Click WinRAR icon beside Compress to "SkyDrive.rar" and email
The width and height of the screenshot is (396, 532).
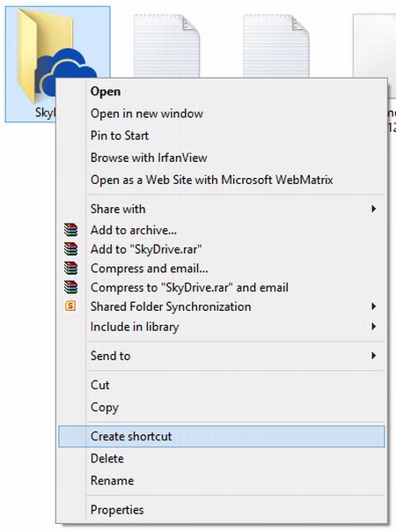[x=70, y=287]
